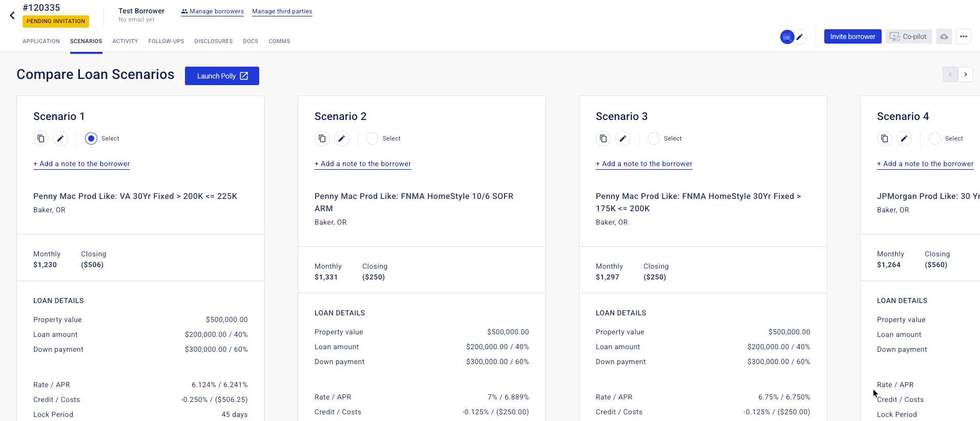This screenshot has width=980, height=421.
Task: Click Scenario 1 rate value 6.124% / 6.241%
Action: [220, 385]
